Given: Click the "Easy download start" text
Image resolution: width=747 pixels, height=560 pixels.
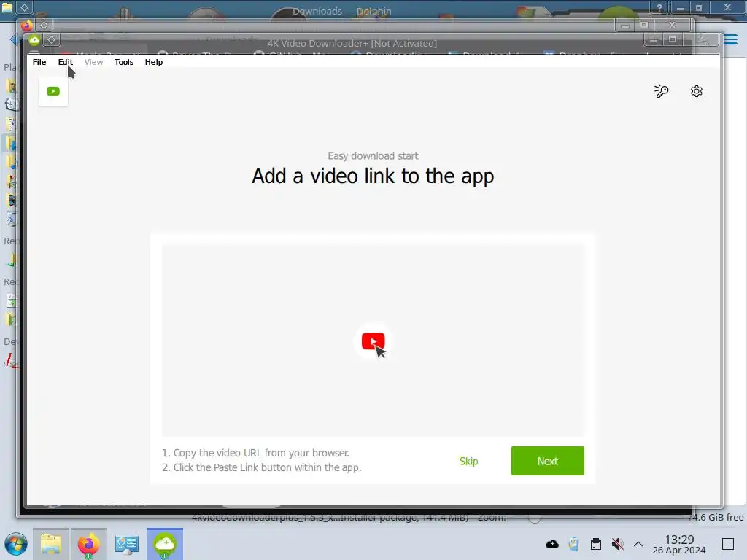Looking at the screenshot, I should coord(373,156).
